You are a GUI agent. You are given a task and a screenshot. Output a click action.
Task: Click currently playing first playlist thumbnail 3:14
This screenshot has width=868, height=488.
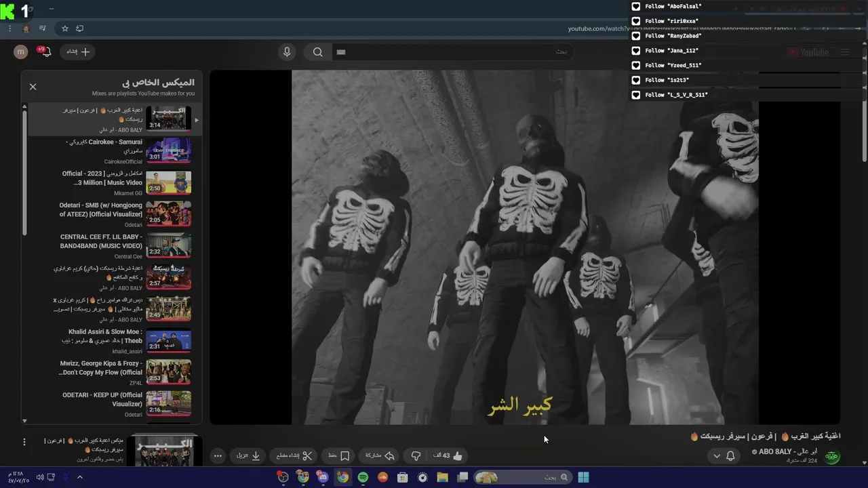tap(168, 119)
